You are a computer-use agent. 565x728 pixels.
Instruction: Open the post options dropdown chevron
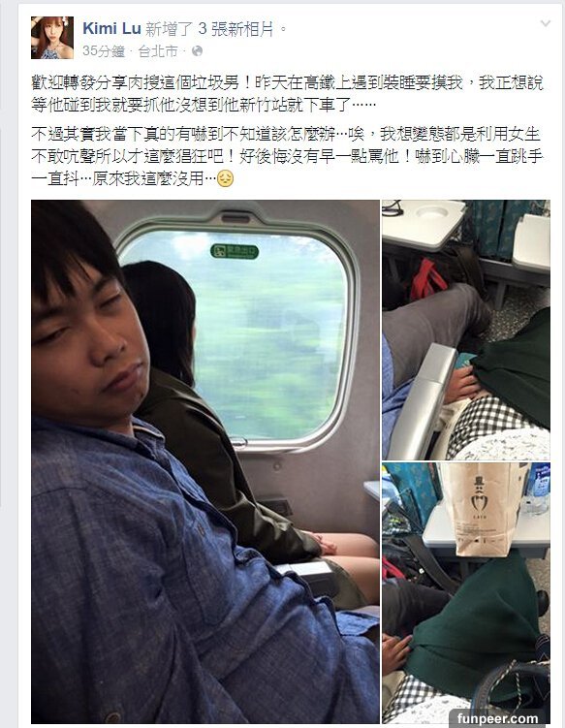coord(546,23)
